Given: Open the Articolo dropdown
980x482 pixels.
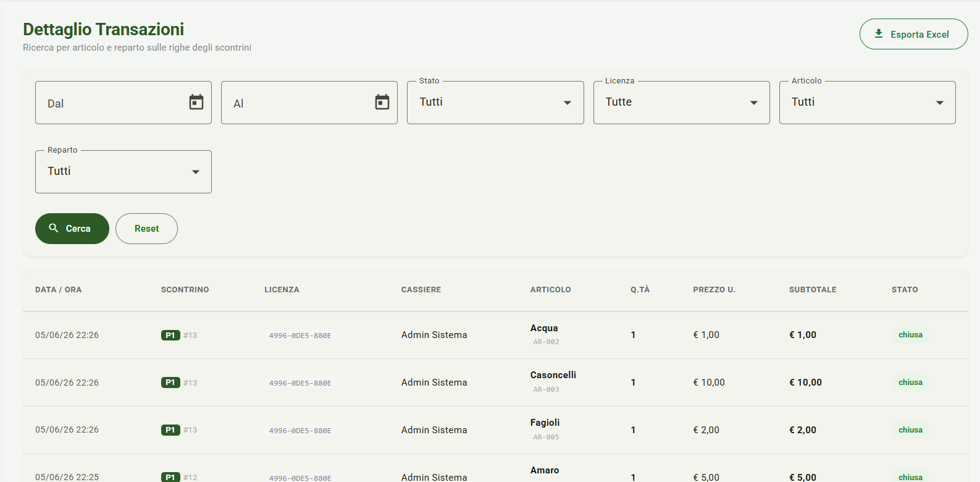Looking at the screenshot, I should tap(867, 103).
